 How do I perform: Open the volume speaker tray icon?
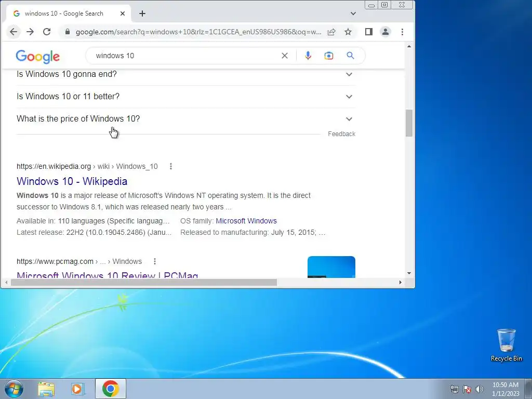(x=480, y=389)
